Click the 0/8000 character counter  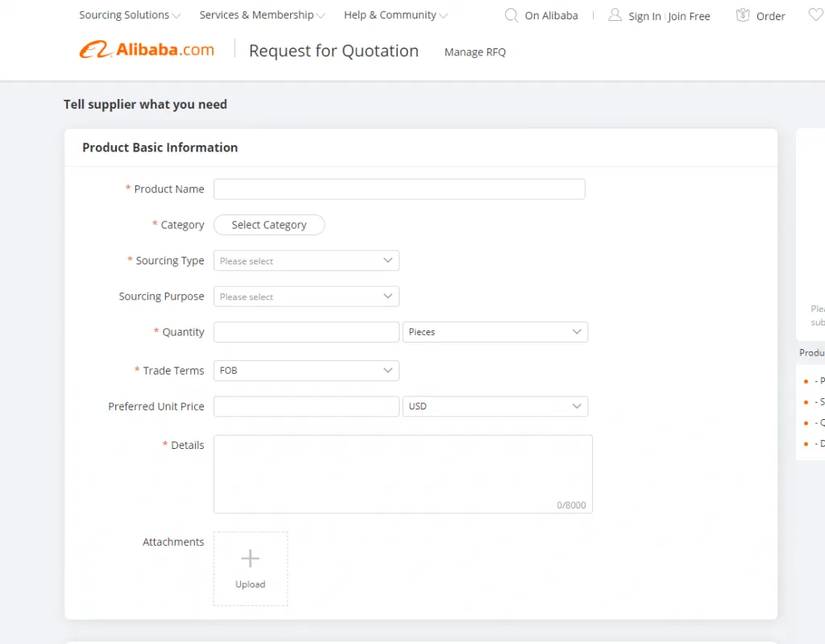tap(571, 505)
